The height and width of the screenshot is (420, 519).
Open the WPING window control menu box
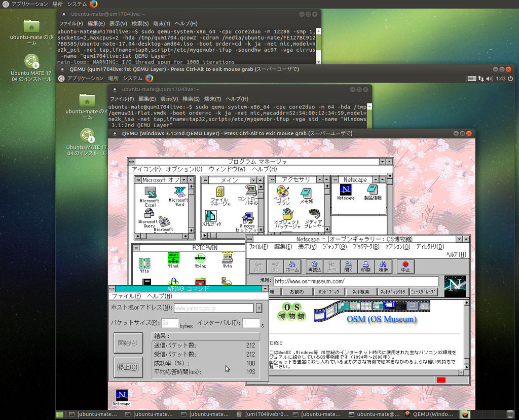point(112,289)
